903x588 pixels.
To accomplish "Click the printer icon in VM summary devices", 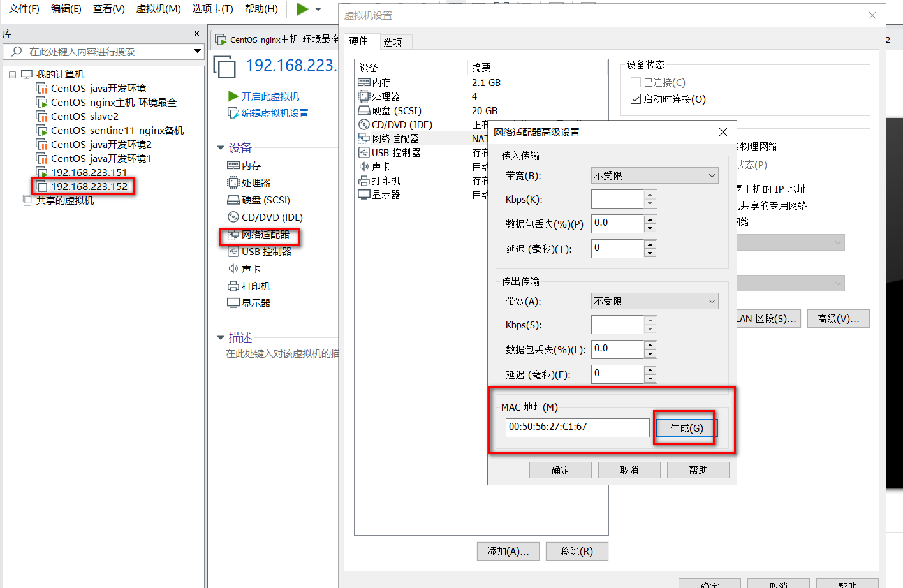I will (x=233, y=286).
